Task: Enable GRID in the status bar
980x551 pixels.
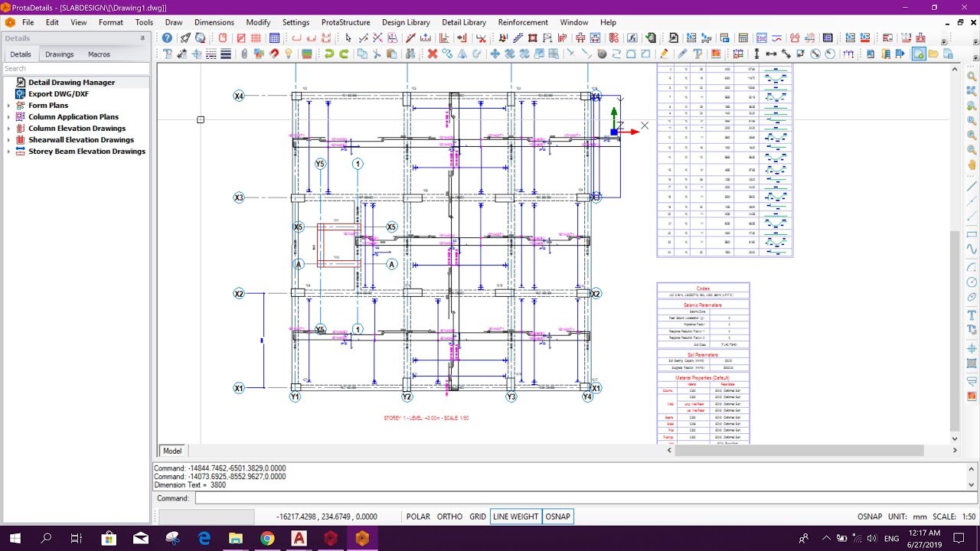Action: tap(478, 517)
